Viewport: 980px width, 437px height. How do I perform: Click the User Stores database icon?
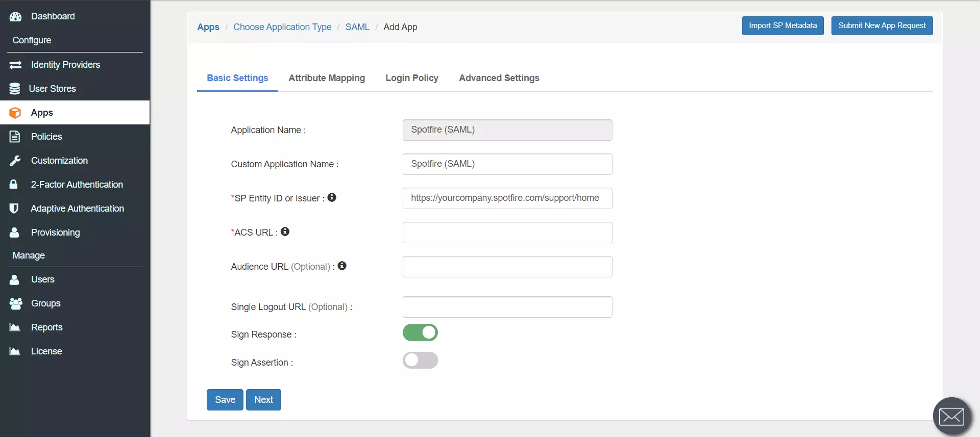pyautogui.click(x=15, y=89)
